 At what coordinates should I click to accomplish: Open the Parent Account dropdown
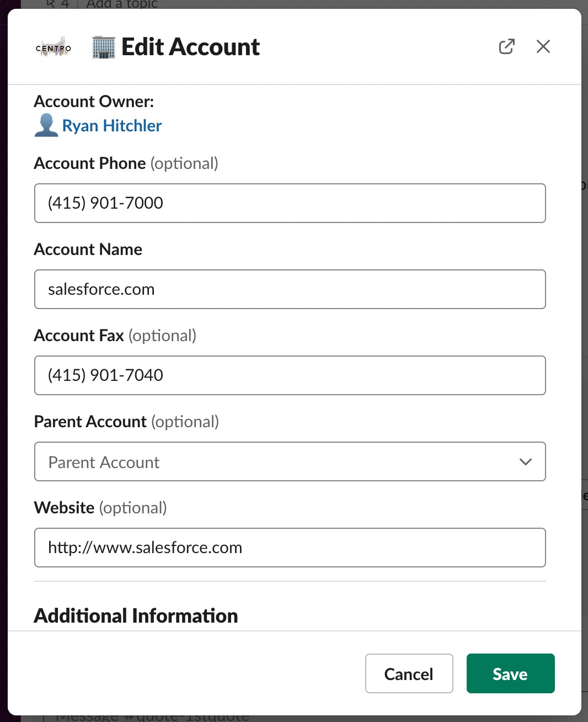click(x=290, y=461)
